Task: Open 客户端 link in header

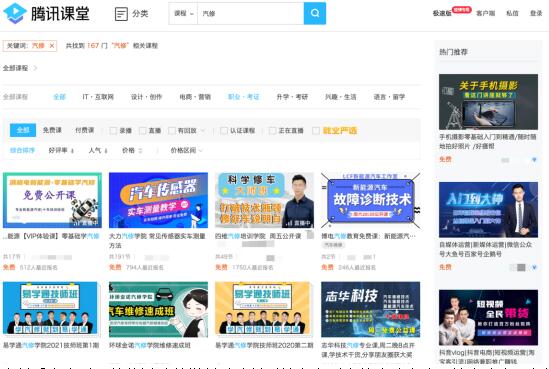Action: click(486, 13)
